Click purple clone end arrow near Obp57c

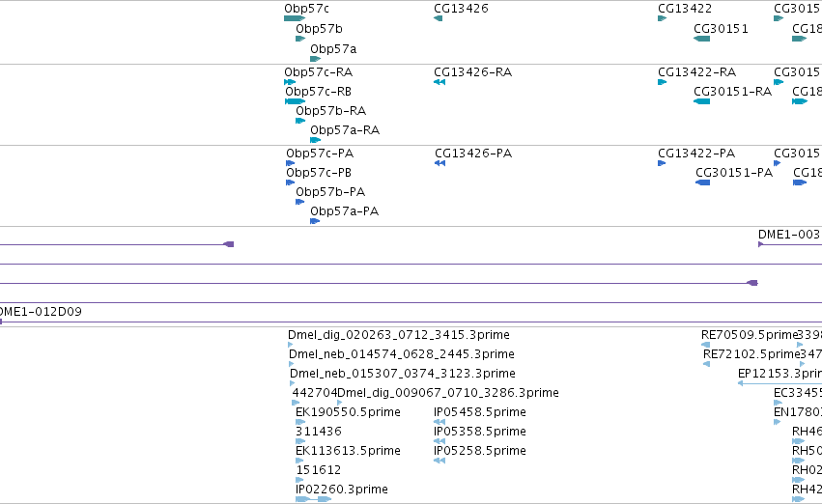click(229, 244)
